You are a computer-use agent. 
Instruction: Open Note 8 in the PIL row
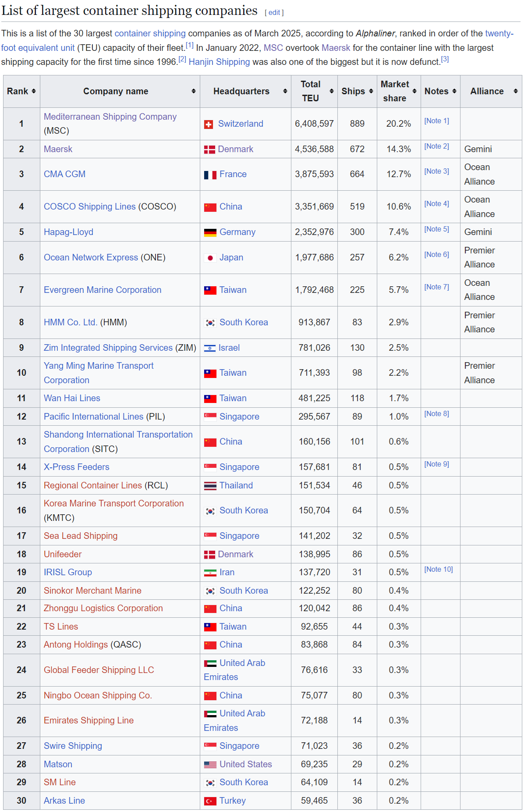point(436,413)
